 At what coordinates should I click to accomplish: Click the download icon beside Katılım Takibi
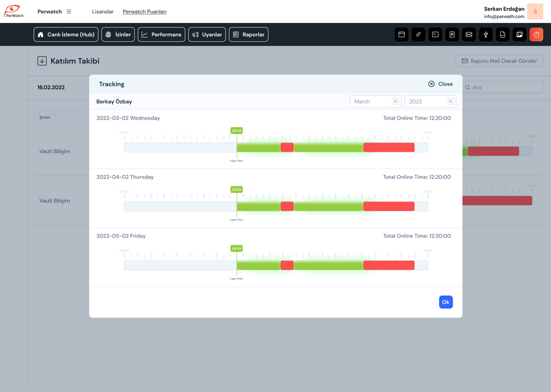(42, 61)
